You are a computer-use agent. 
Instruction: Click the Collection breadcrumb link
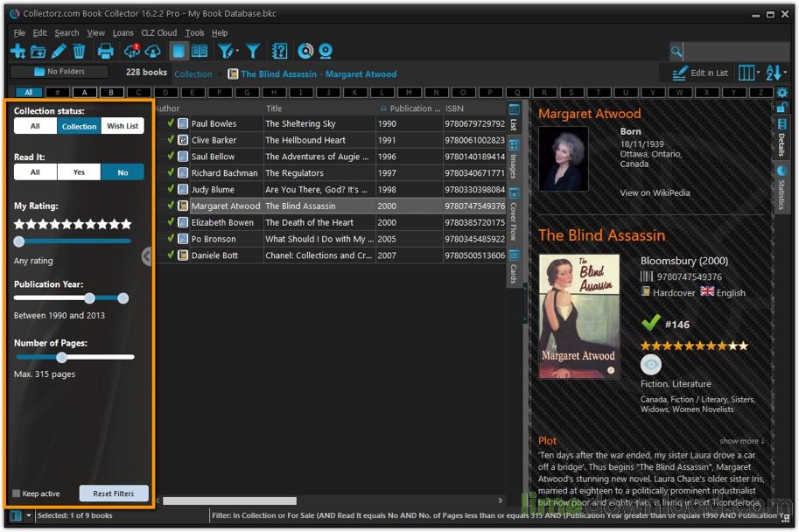tap(193, 73)
